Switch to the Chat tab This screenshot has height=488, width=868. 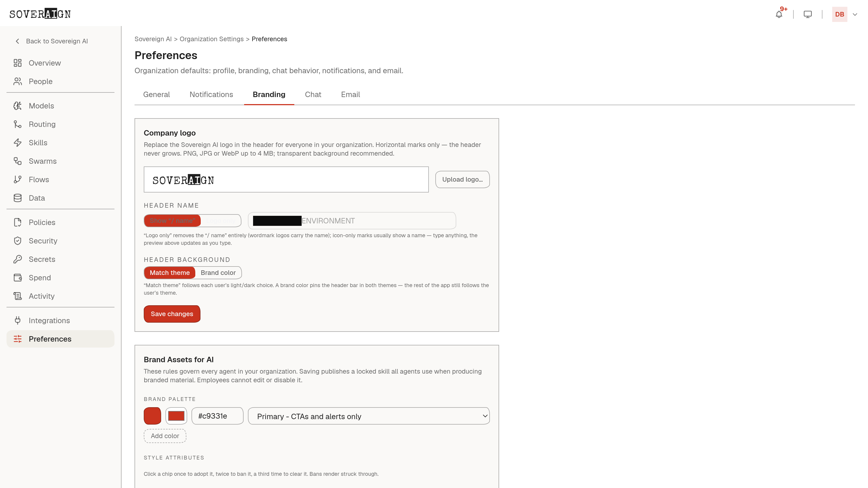click(313, 95)
